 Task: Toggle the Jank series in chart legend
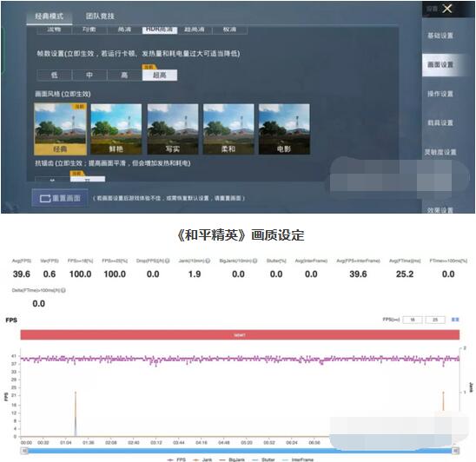tap(202, 459)
